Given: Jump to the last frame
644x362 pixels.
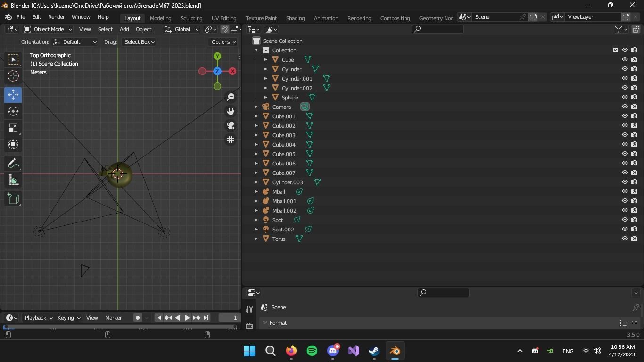Looking at the screenshot, I should 206,318.
